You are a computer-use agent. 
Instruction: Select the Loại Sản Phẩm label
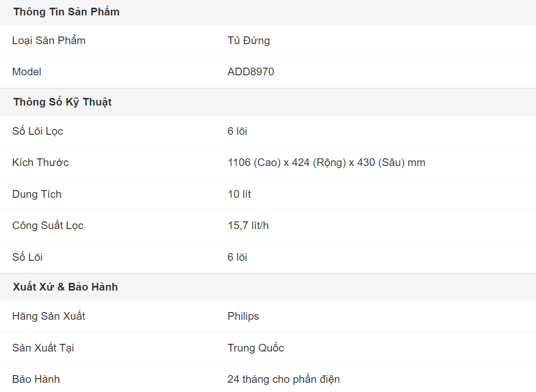[x=49, y=40]
